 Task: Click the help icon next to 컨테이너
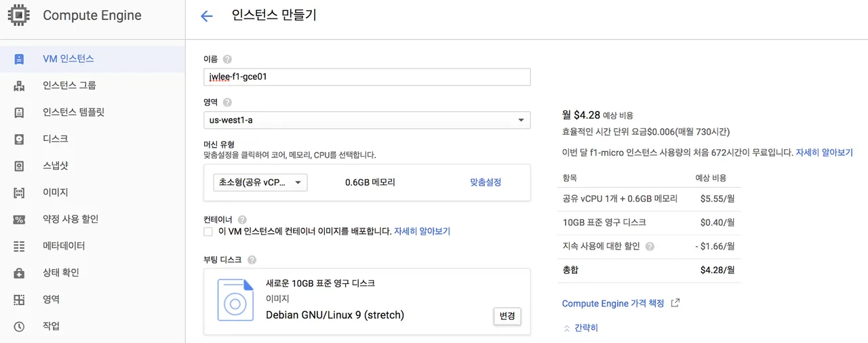point(242,220)
